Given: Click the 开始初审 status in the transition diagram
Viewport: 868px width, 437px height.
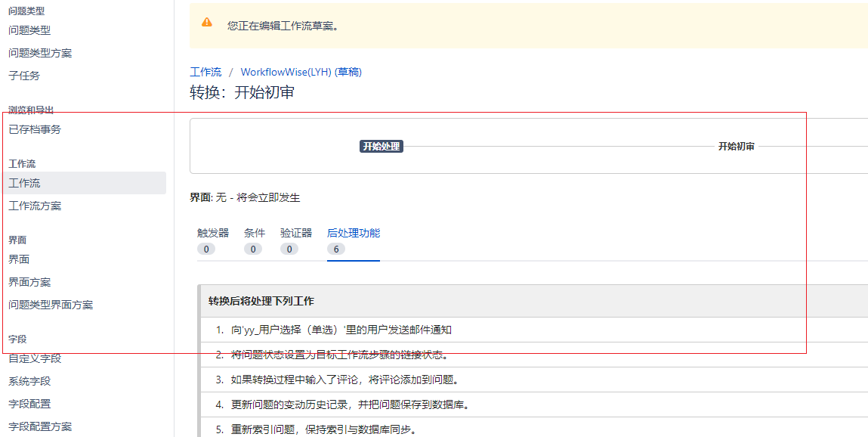Looking at the screenshot, I should click(736, 147).
